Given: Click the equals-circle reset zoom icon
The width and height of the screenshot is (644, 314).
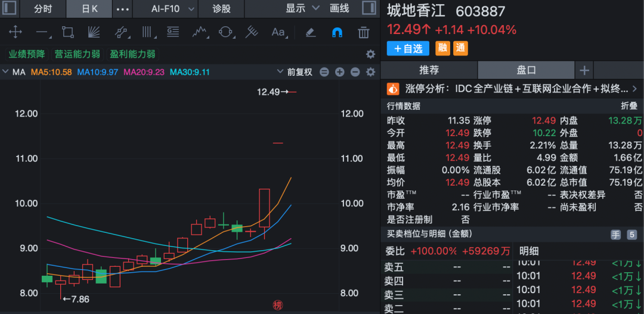Looking at the screenshot, I should coord(324,72).
